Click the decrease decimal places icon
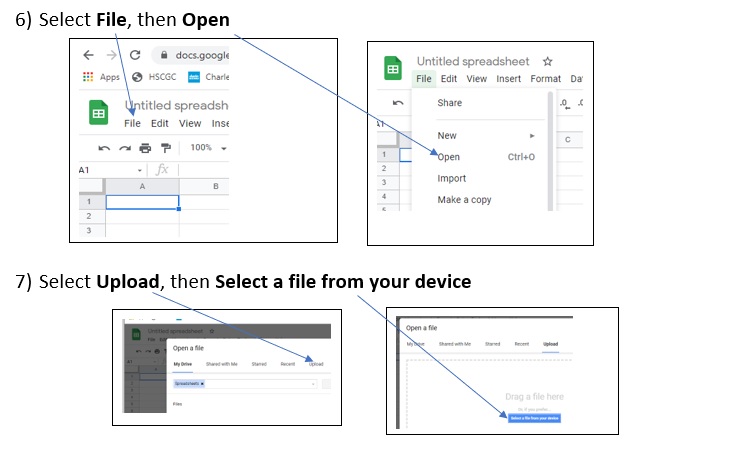Screen dimensions: 742x460 pyautogui.click(x=565, y=103)
